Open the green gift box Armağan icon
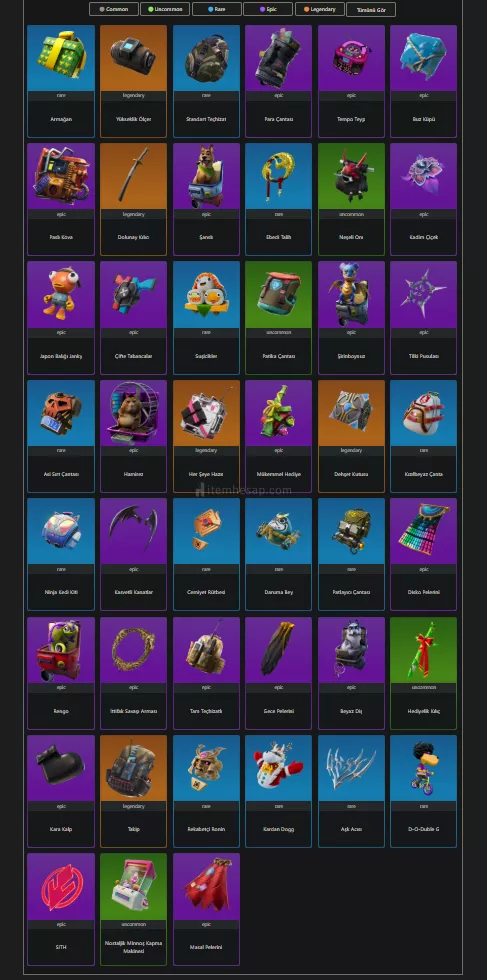487x980 pixels. click(61, 58)
